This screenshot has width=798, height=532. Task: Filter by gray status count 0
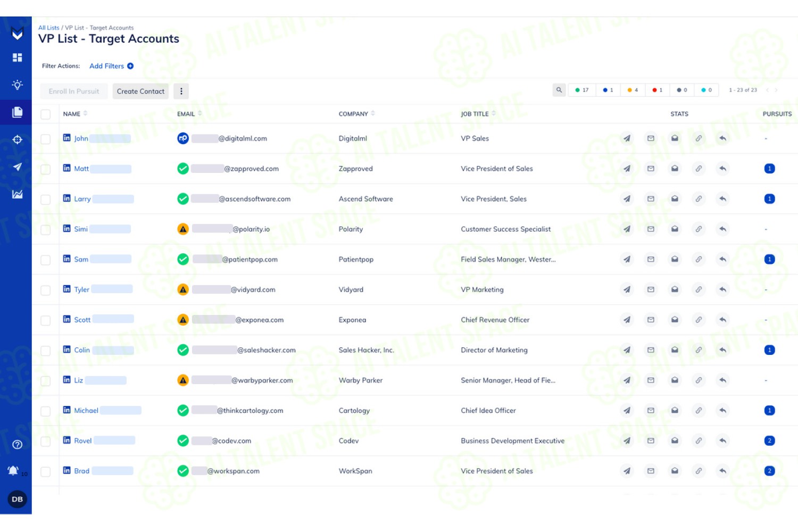click(x=682, y=90)
